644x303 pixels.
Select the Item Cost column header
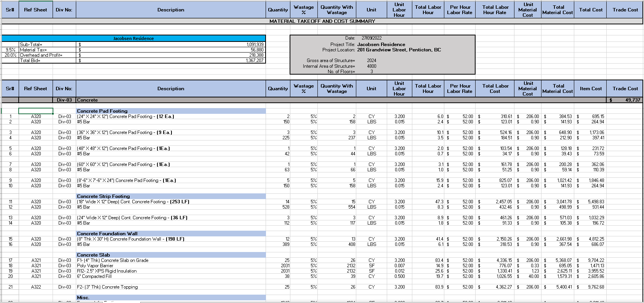click(591, 89)
